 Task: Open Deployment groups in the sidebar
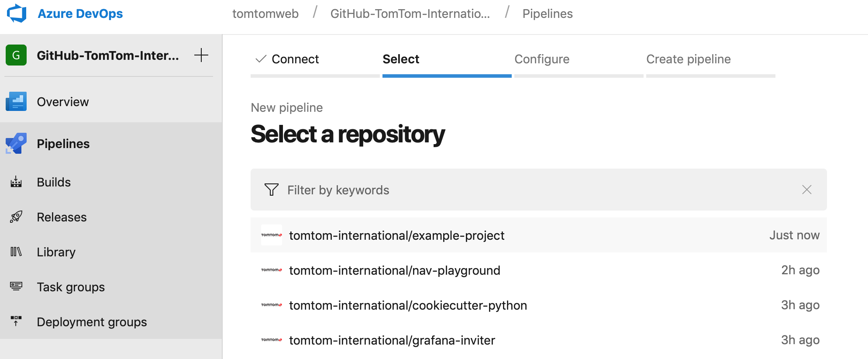(x=111, y=322)
